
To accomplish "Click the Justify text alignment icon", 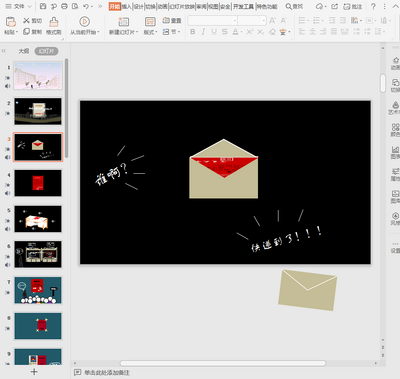I will [x=334, y=32].
